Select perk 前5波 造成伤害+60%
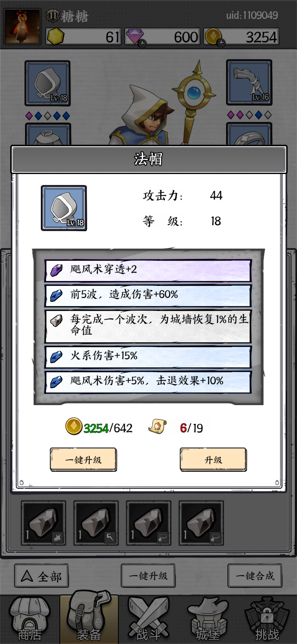Viewport: 297px width, 644px height. (148, 296)
